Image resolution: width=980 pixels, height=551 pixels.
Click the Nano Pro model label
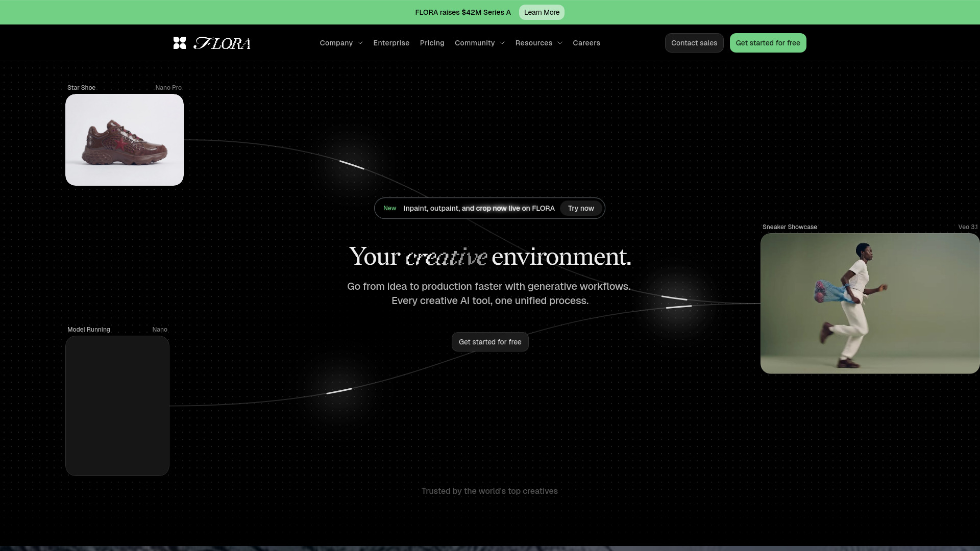tap(168, 88)
